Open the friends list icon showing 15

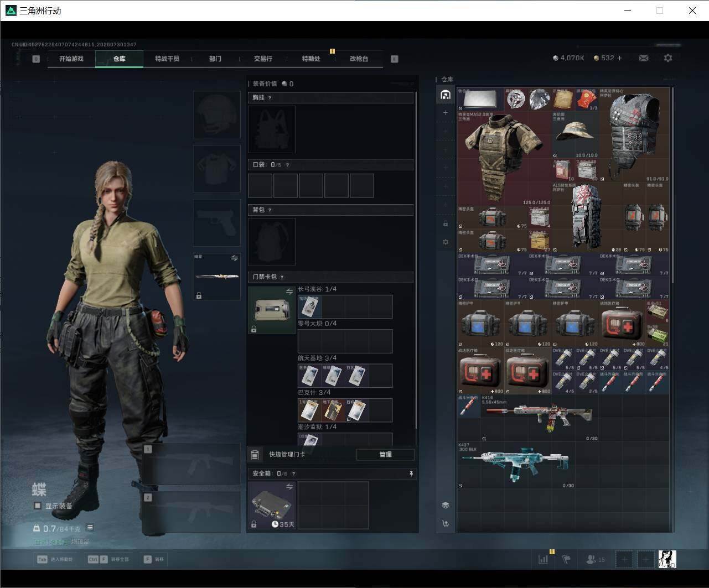coord(595,559)
